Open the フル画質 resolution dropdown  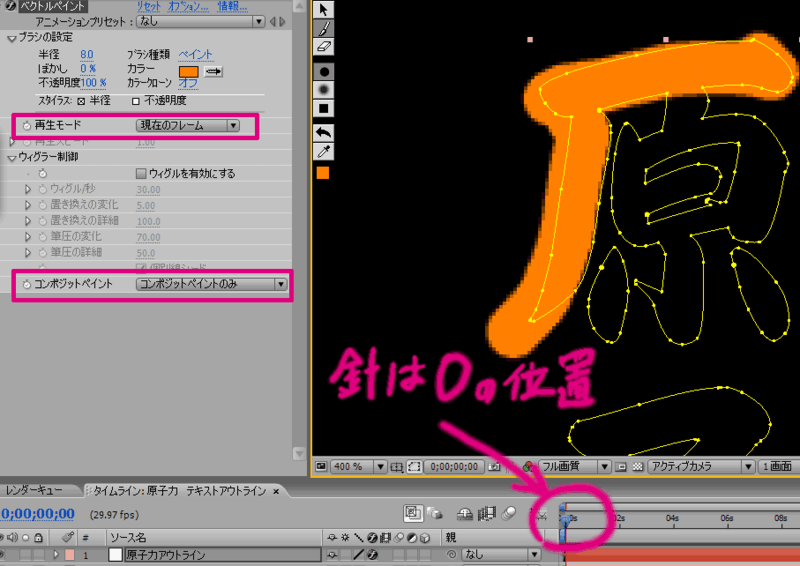(x=575, y=466)
